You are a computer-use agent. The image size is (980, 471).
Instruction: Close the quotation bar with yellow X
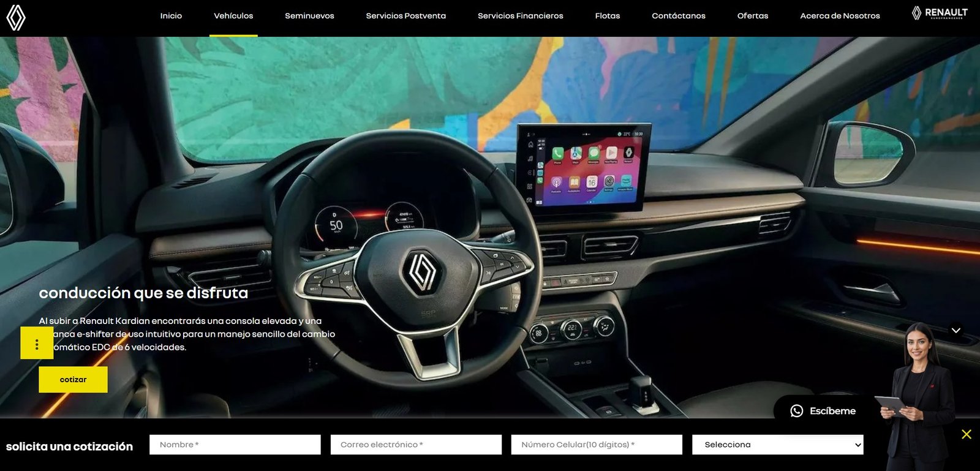coord(967,434)
